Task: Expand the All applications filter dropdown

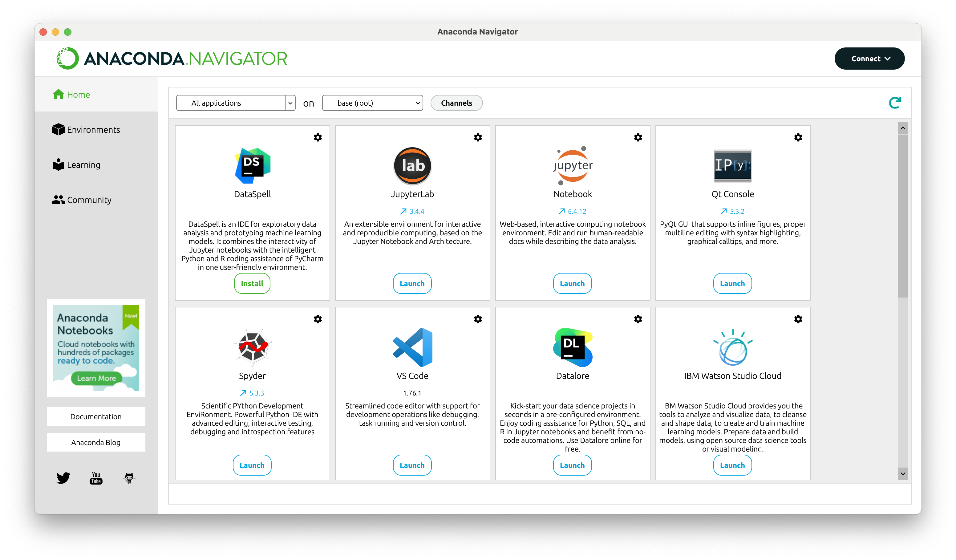Action: coord(236,103)
